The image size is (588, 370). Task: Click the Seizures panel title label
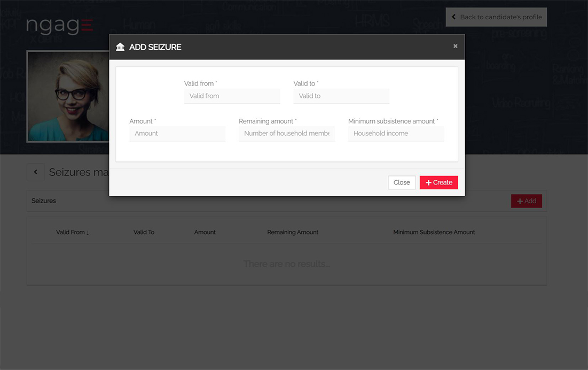[x=44, y=201]
